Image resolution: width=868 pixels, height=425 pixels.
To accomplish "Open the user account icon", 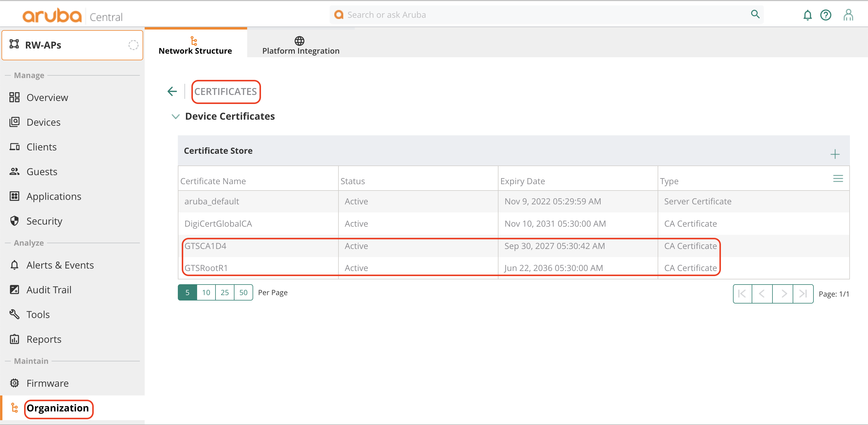I will 848,15.
